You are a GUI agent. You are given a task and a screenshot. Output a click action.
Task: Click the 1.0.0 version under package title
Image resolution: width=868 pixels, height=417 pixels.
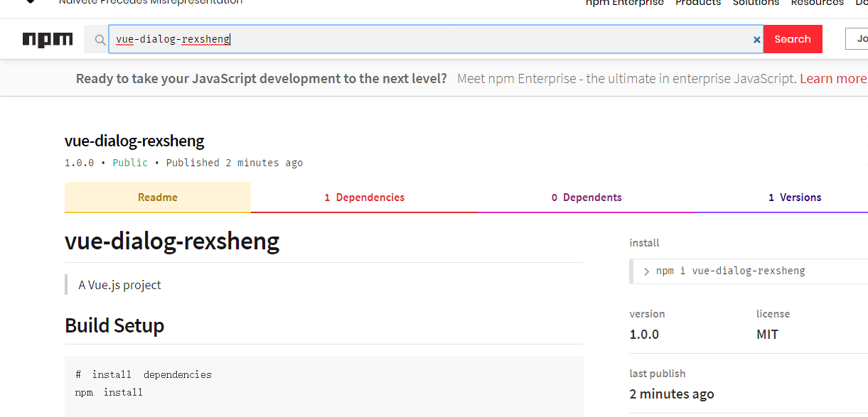coord(79,163)
